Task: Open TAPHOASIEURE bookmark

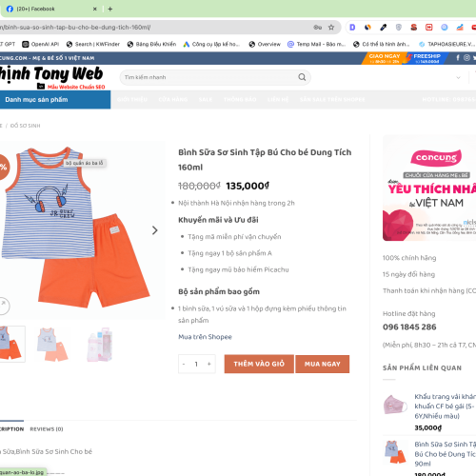Action: [446, 44]
